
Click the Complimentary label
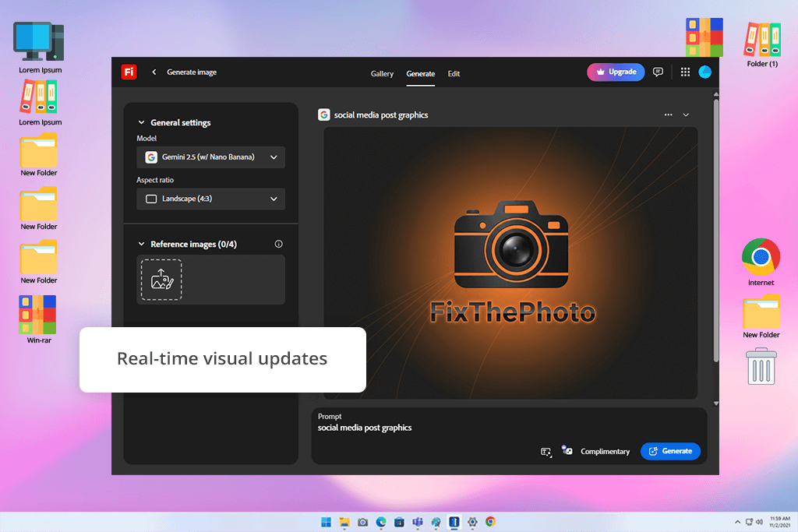click(x=605, y=452)
